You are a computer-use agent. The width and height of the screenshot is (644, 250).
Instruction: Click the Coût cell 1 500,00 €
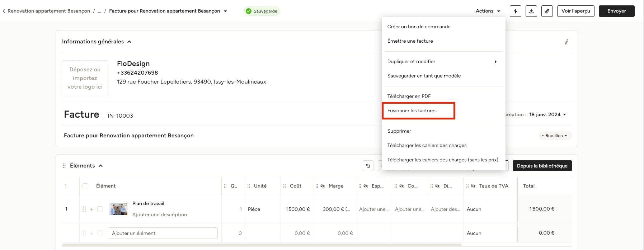(x=298, y=209)
